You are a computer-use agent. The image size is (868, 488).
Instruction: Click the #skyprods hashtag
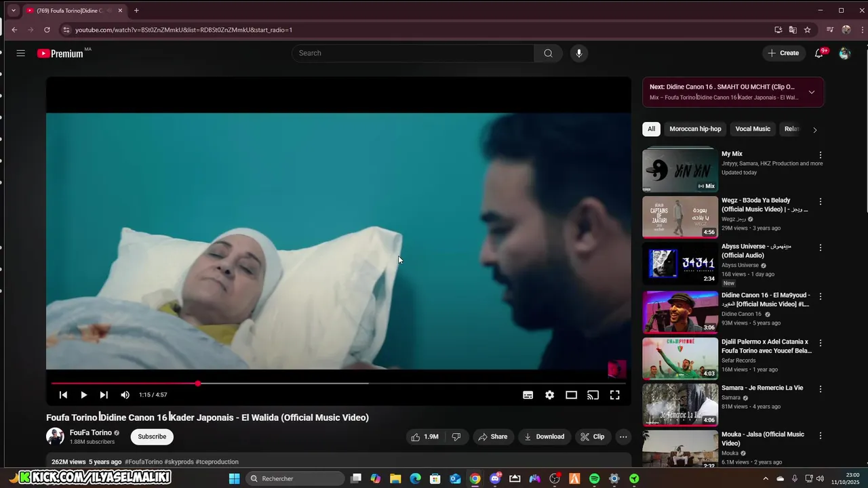(179, 462)
